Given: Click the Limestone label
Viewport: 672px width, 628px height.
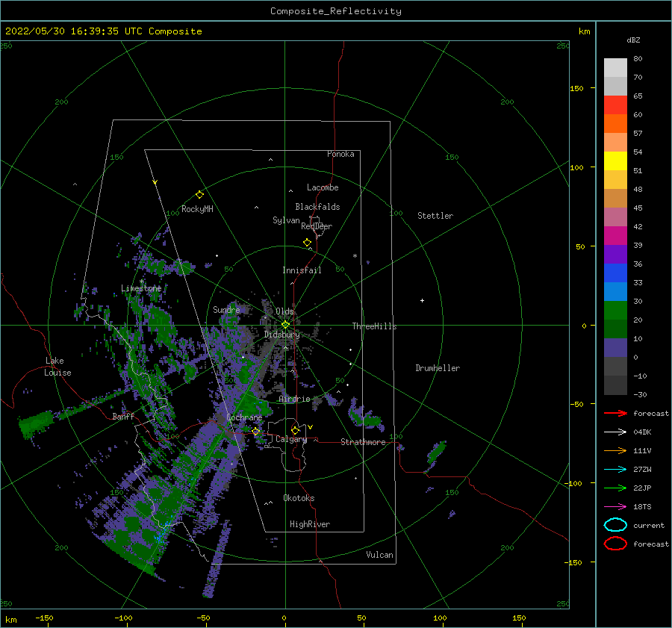Looking at the screenshot, I should pos(141,288).
